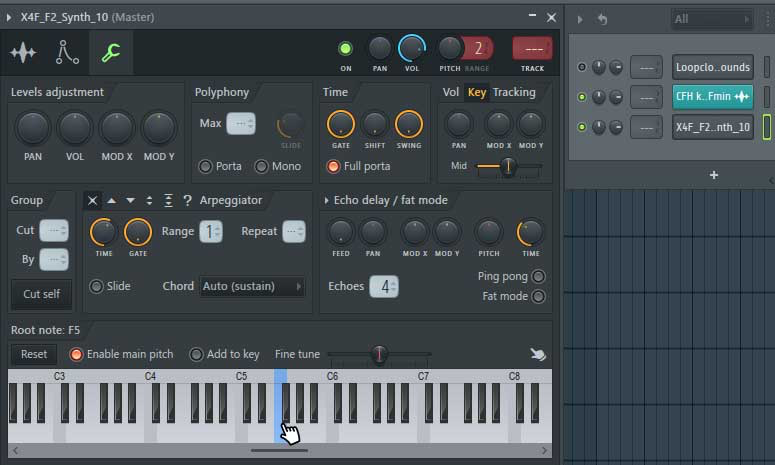Switch to the Vol tracking tab
Image resolution: width=775 pixels, height=465 pixels.
point(451,92)
